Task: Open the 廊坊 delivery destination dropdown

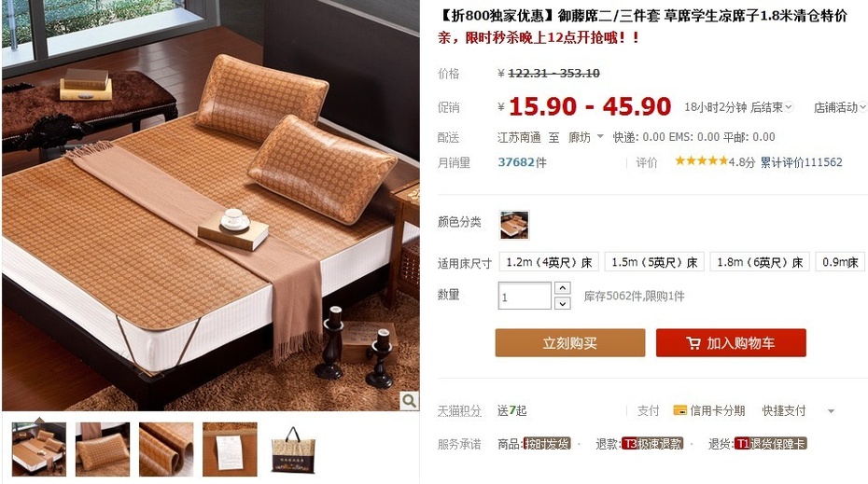Action: (x=586, y=137)
